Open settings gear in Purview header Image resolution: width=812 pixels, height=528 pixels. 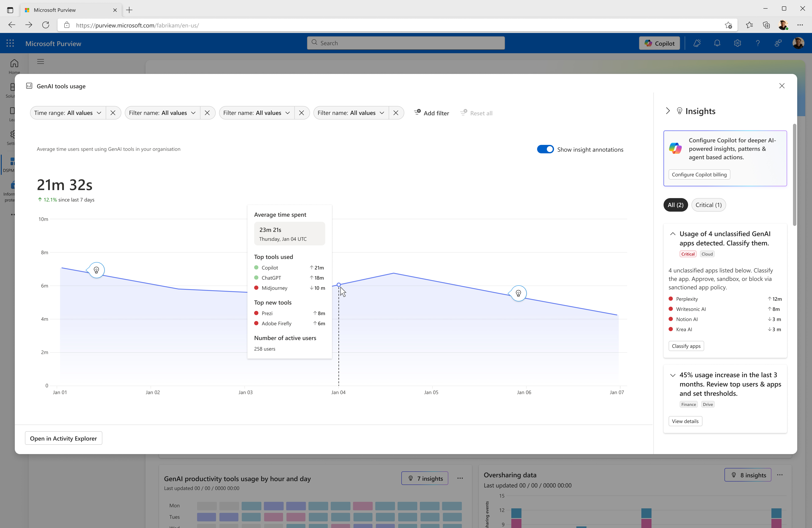737,43
